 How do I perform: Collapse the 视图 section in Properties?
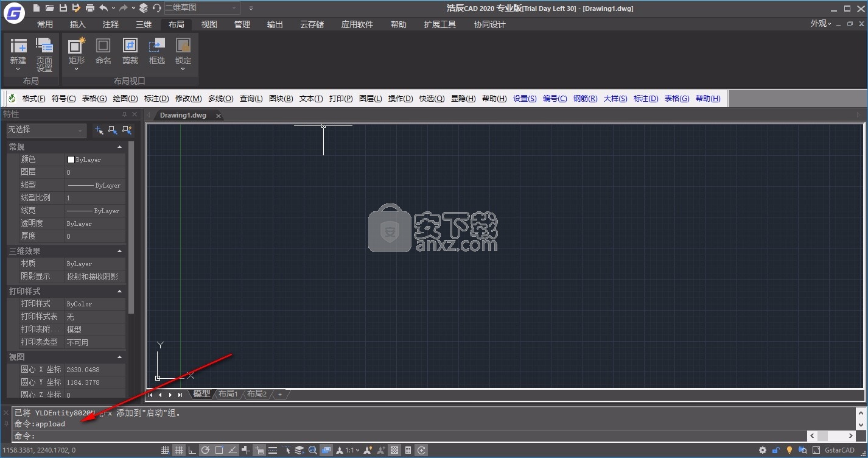pos(119,357)
